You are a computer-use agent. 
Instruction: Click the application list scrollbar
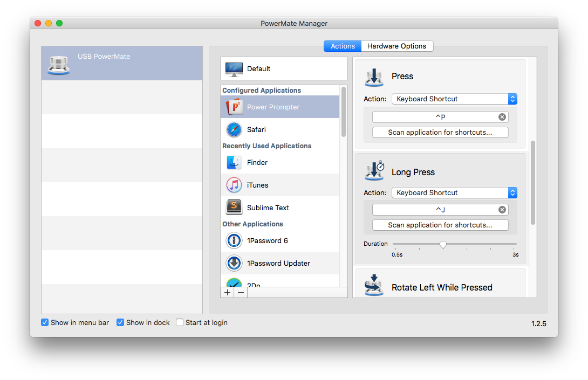(344, 112)
